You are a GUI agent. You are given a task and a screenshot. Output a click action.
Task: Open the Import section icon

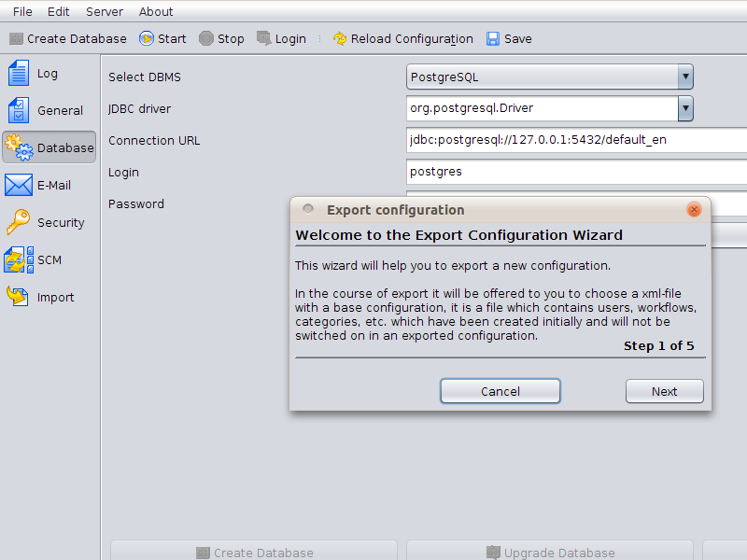pyautogui.click(x=19, y=297)
